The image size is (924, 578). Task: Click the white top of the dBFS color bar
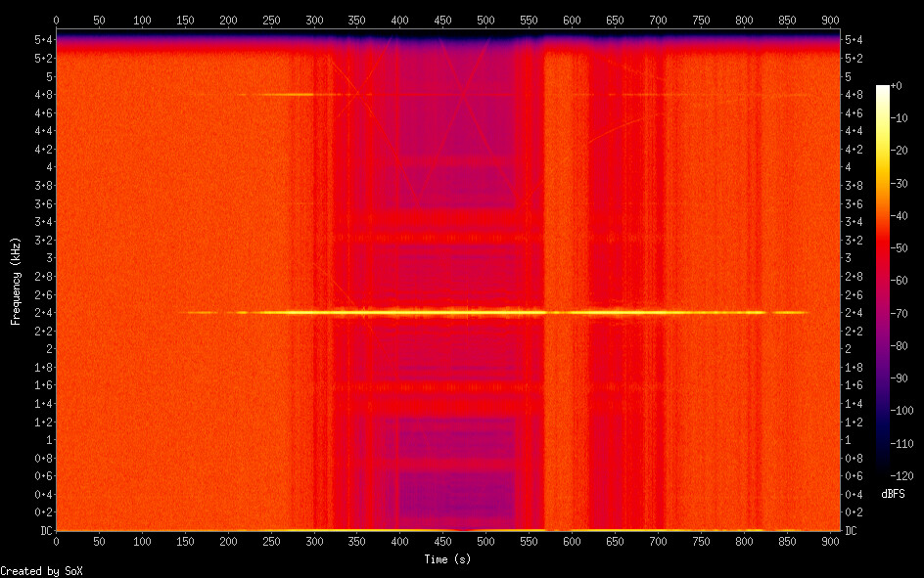(883, 90)
